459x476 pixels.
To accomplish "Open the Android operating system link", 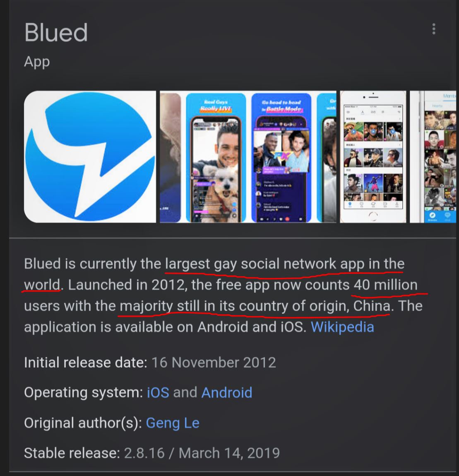I will pyautogui.click(x=227, y=392).
